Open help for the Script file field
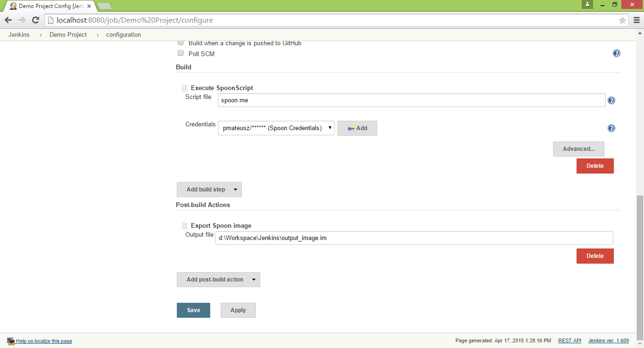Viewport: 644px width, 348px height. [611, 100]
